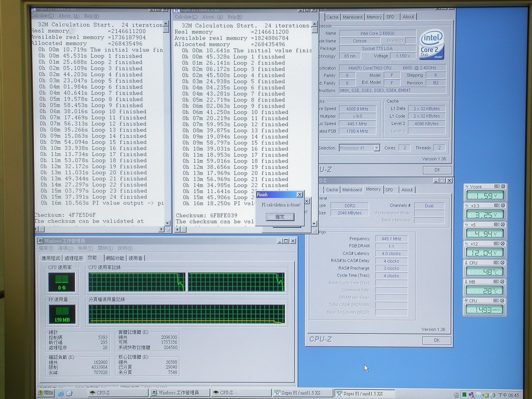Launch Internet Explorer from quick launch
This screenshot has width=532, height=399.
coord(61,393)
